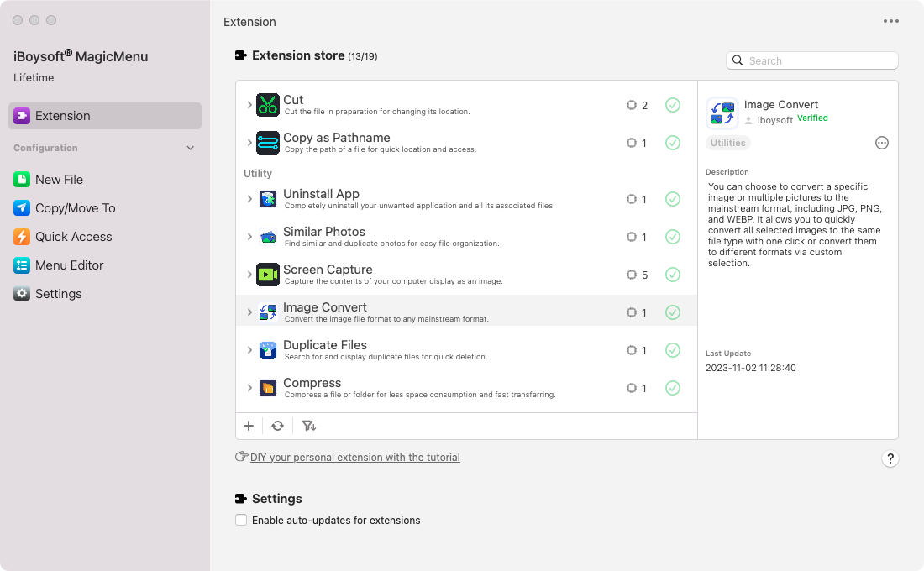The image size is (924, 571).
Task: Collapse the Configuration sidebar section
Action: (x=190, y=148)
